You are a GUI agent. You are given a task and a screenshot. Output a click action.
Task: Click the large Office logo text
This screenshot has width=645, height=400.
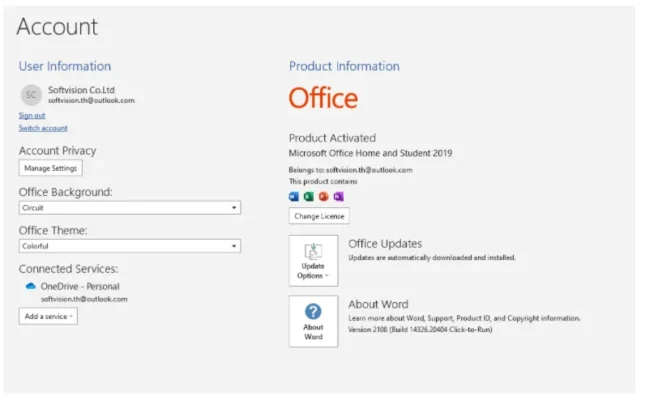coord(323,98)
